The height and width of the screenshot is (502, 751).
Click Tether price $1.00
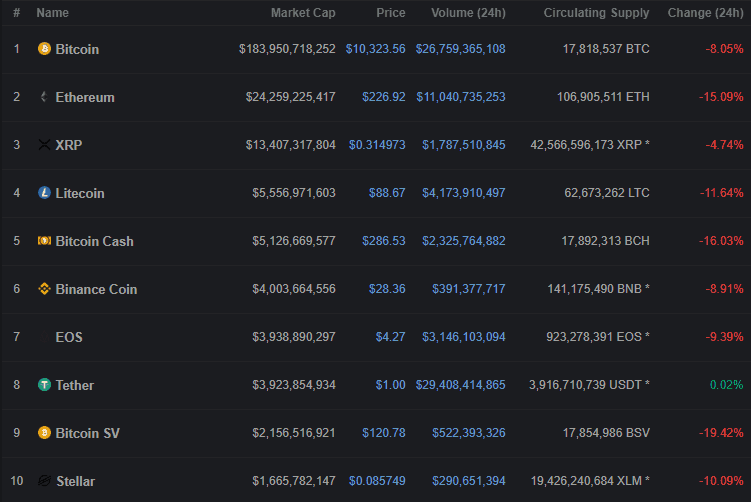[x=390, y=385]
